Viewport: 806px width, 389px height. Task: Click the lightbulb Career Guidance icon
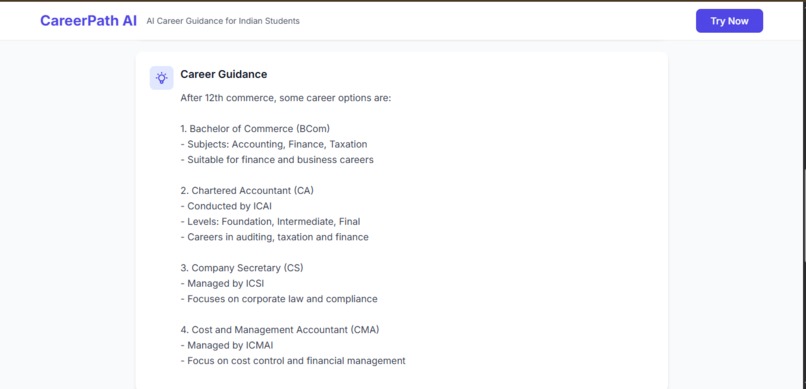[x=161, y=78]
